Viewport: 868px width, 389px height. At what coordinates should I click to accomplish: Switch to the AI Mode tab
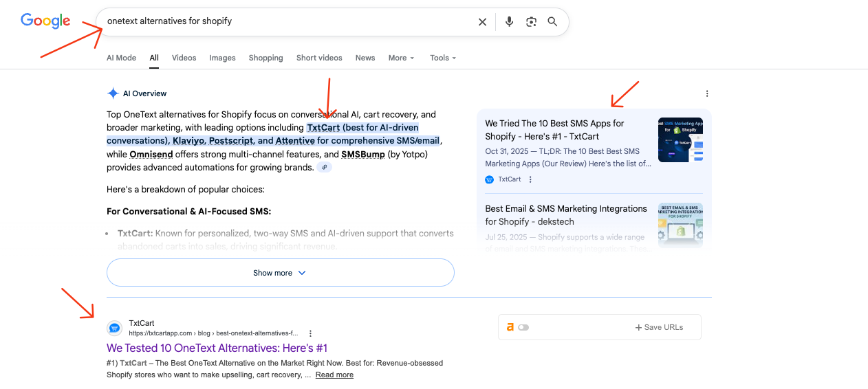click(121, 58)
